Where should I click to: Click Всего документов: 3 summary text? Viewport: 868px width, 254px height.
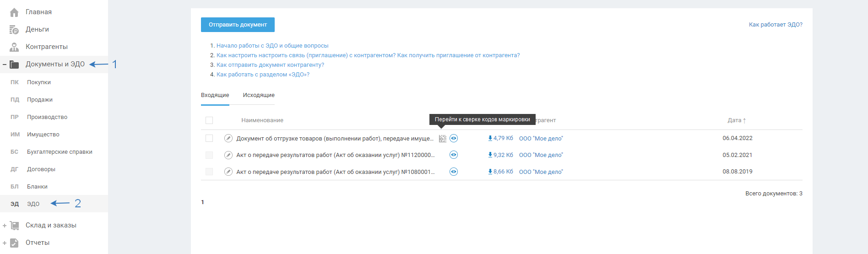click(x=774, y=194)
